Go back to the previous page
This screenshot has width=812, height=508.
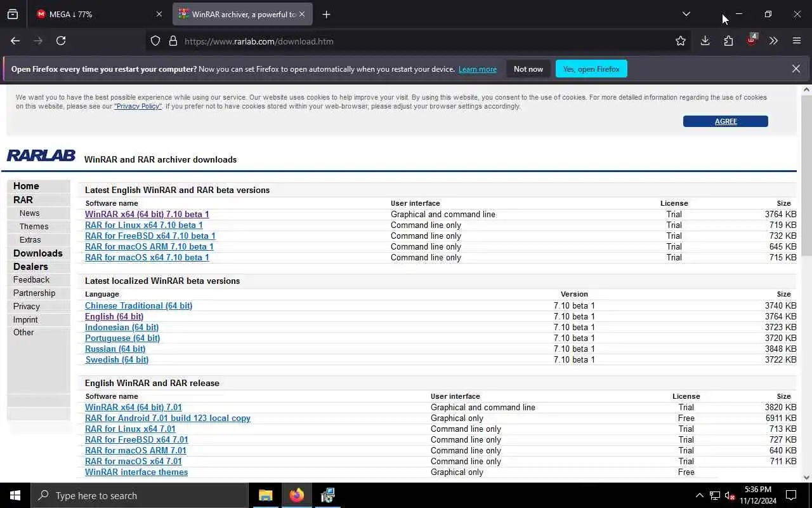coord(15,41)
